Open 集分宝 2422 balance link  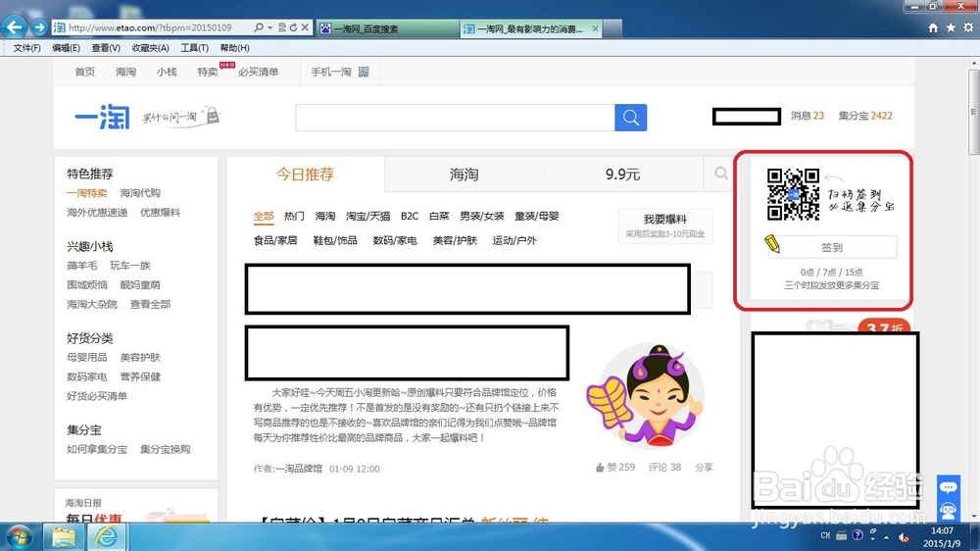pyautogui.click(x=865, y=116)
